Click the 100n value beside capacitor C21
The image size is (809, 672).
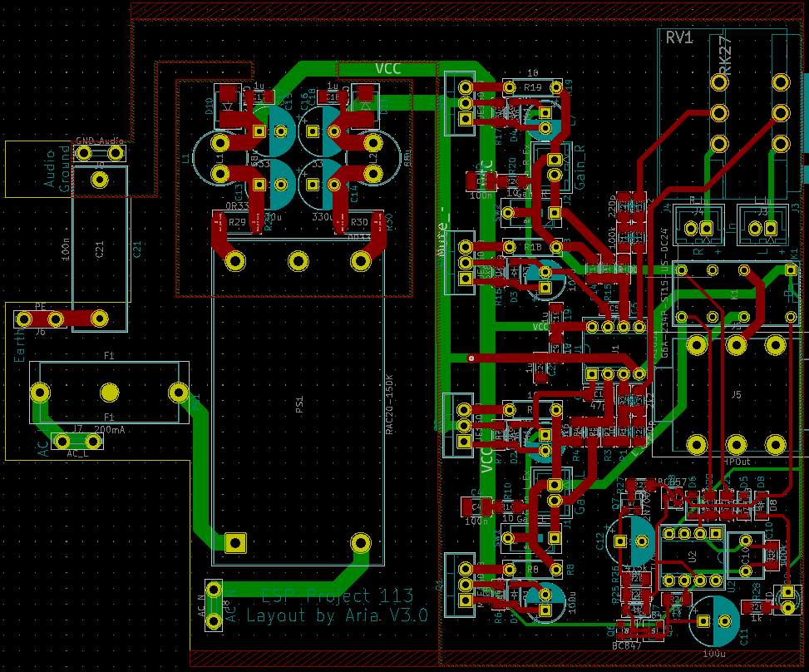(x=66, y=250)
